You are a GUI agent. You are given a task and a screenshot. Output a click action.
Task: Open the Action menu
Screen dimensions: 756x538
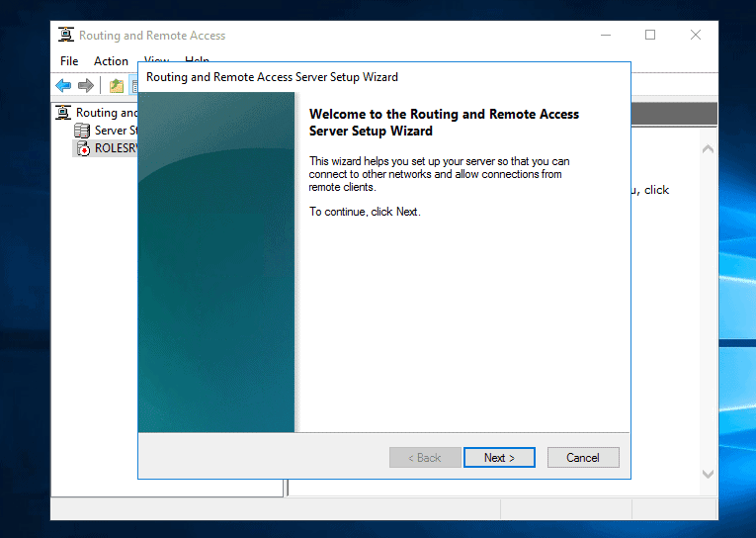click(x=111, y=61)
